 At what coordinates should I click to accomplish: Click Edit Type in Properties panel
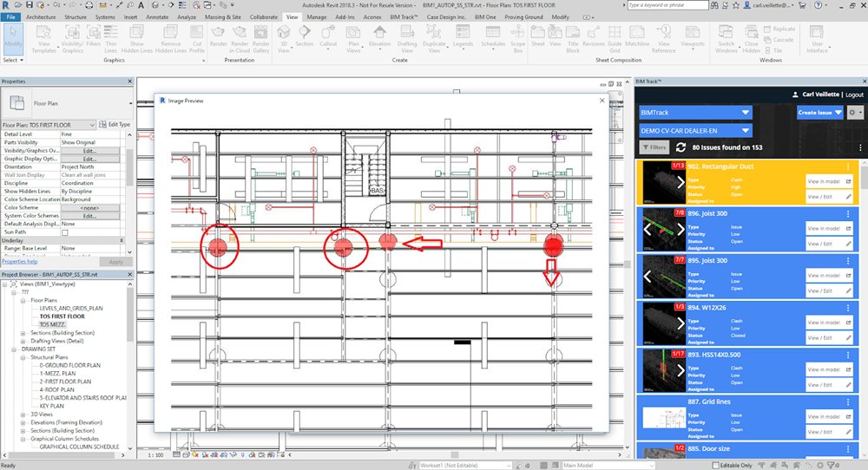tap(115, 124)
